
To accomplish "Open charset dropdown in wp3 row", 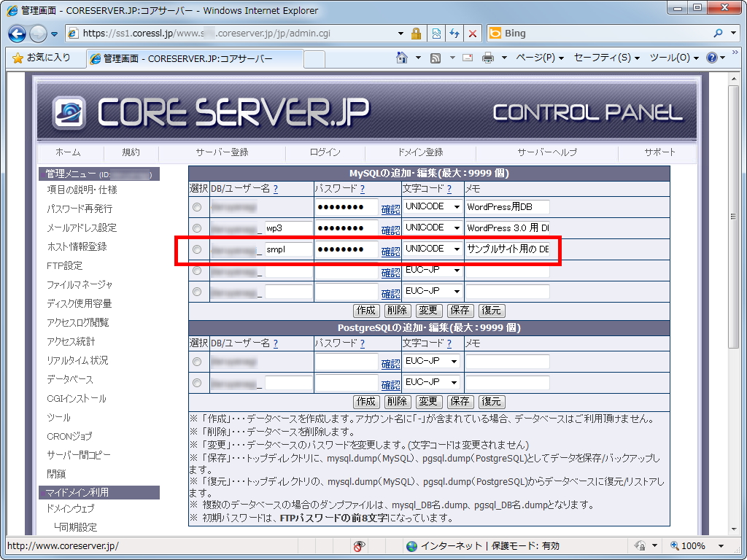I will [x=433, y=227].
